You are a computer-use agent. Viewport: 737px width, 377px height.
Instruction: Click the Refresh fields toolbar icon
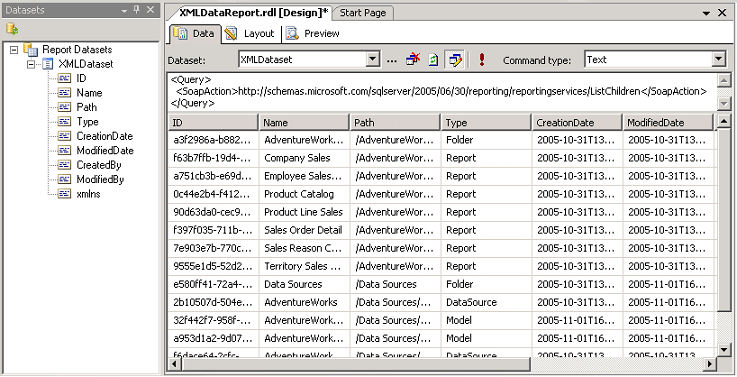coord(433,60)
